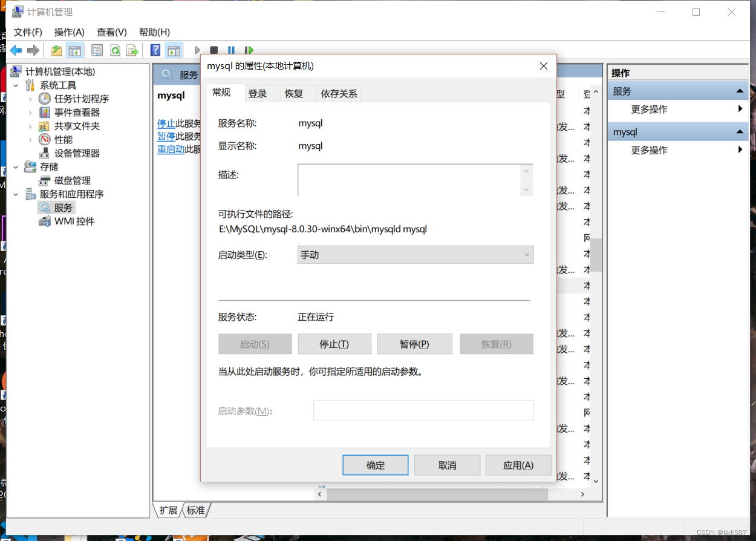Collapse the mysql section in Actions pane
Image resolution: width=756 pixels, height=541 pixels.
click(739, 132)
